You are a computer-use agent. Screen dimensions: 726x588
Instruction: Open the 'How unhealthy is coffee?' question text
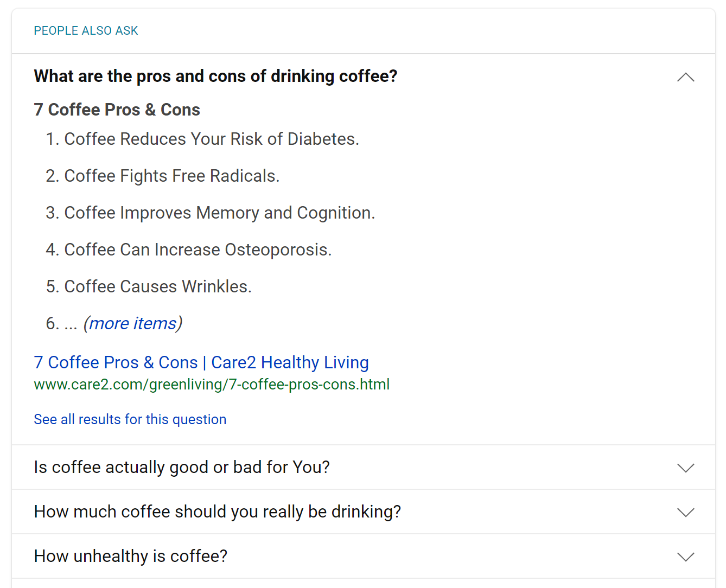point(130,556)
